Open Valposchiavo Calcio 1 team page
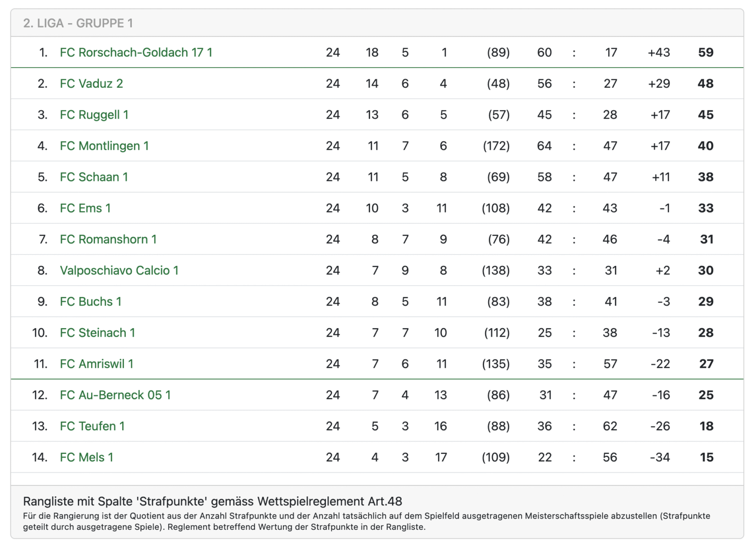The image size is (756, 553). pyautogui.click(x=119, y=271)
